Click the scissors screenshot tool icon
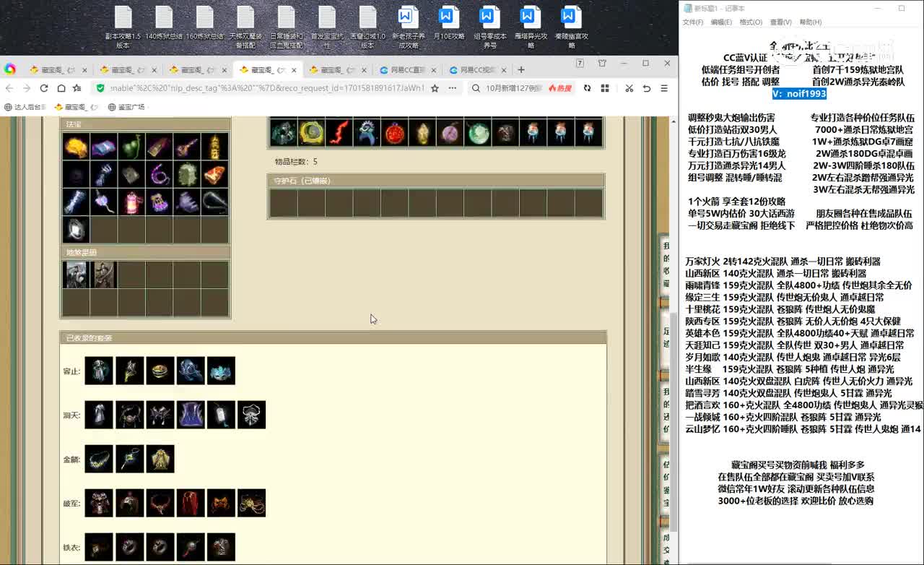Image resolution: width=924 pixels, height=565 pixels. pyautogui.click(x=629, y=88)
